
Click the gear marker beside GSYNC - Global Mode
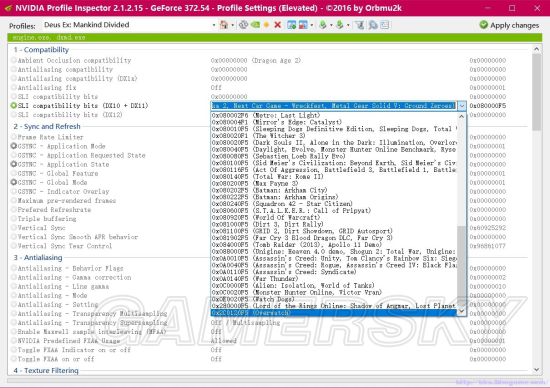(x=14, y=182)
